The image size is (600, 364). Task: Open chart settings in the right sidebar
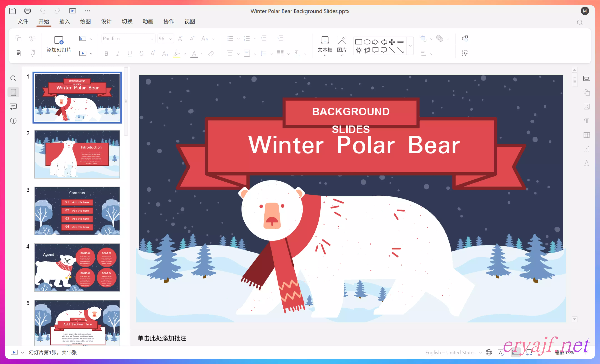coord(586,149)
